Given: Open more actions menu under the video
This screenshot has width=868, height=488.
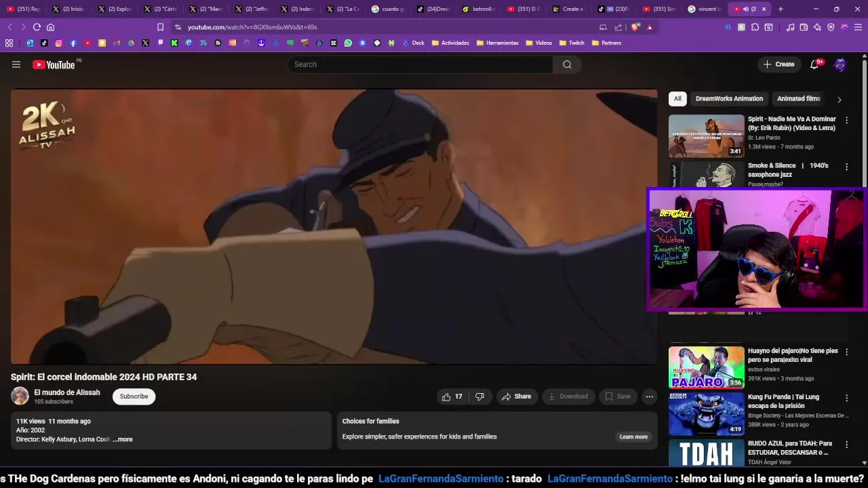Looking at the screenshot, I should 649,396.
